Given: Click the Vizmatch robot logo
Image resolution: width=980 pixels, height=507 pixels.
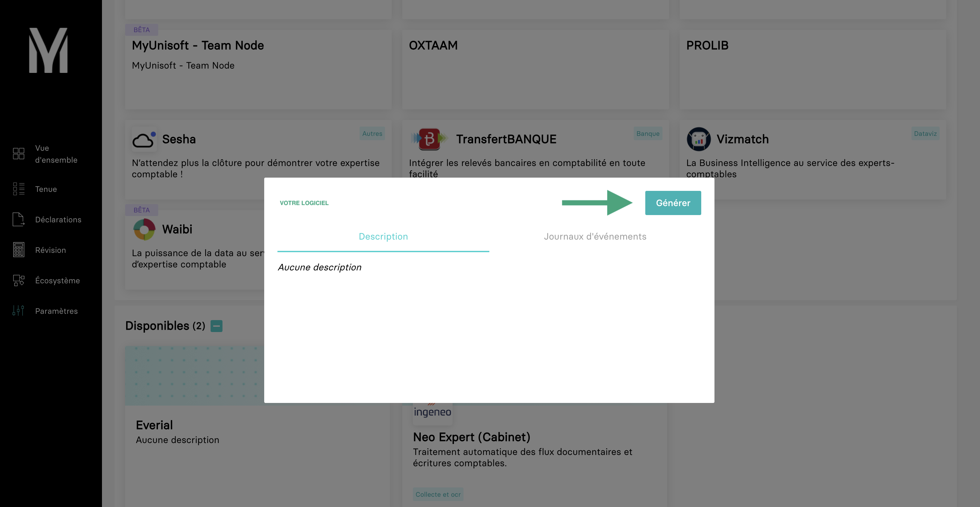Looking at the screenshot, I should [x=699, y=139].
